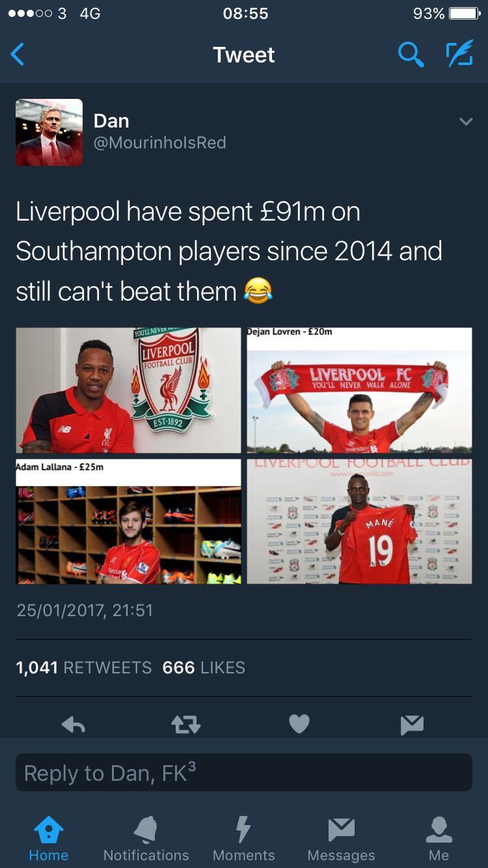Open the Mane number 19 shirt photo
Image resolution: width=488 pixels, height=868 pixels.
click(x=359, y=521)
